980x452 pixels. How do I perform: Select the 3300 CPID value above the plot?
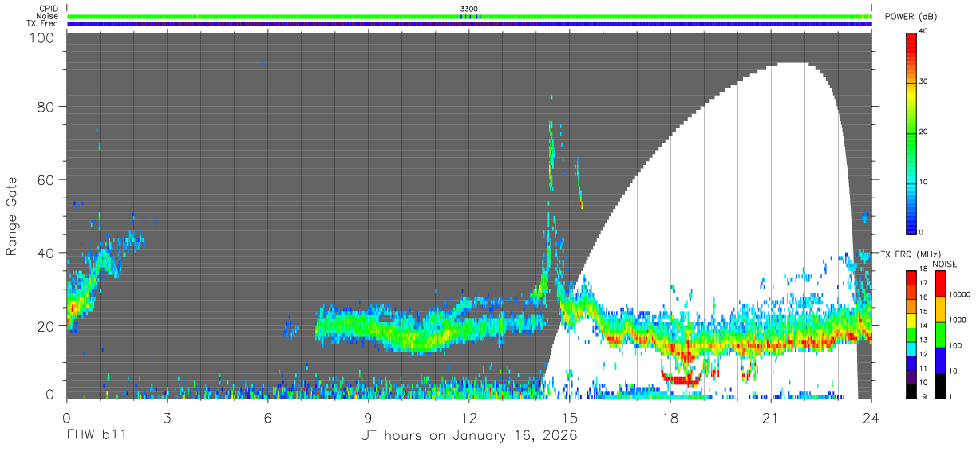pyautogui.click(x=469, y=9)
